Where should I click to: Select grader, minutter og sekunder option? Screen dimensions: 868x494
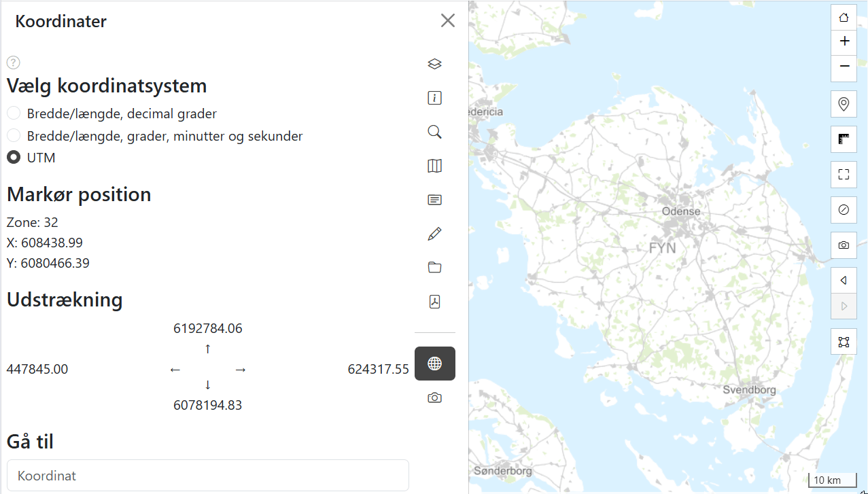tap(14, 136)
